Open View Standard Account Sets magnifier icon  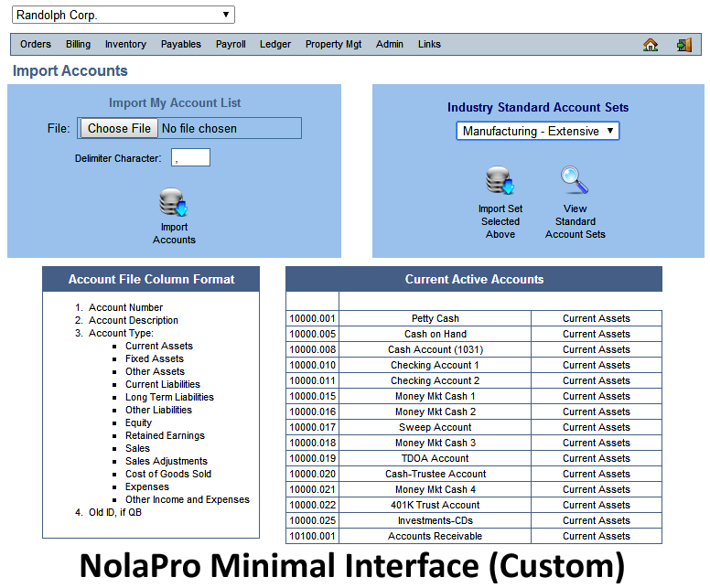coord(575,180)
